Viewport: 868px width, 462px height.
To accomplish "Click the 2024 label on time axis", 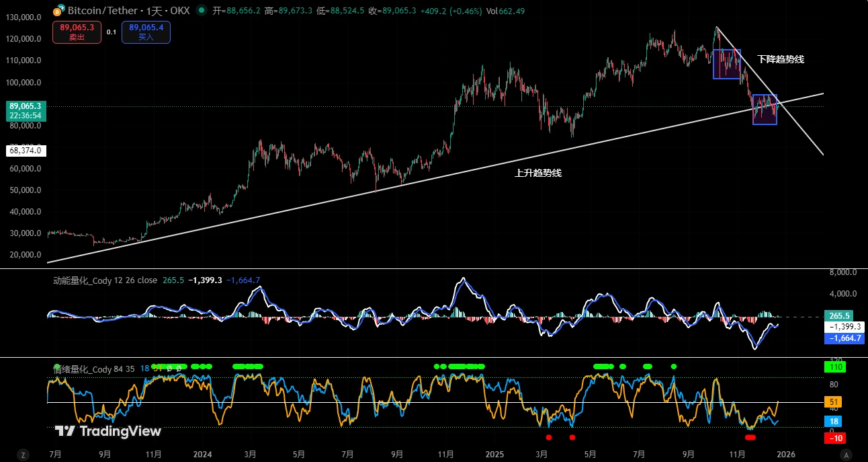I will (202, 454).
